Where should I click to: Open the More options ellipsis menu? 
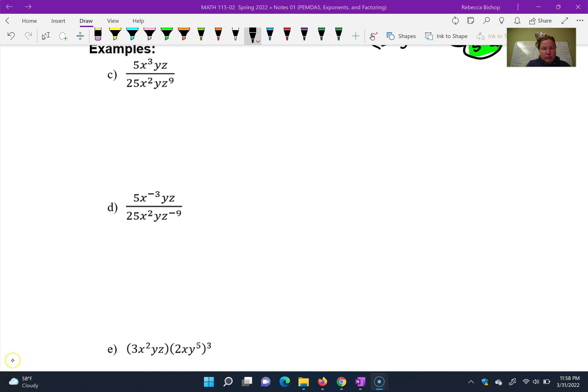[x=580, y=20]
